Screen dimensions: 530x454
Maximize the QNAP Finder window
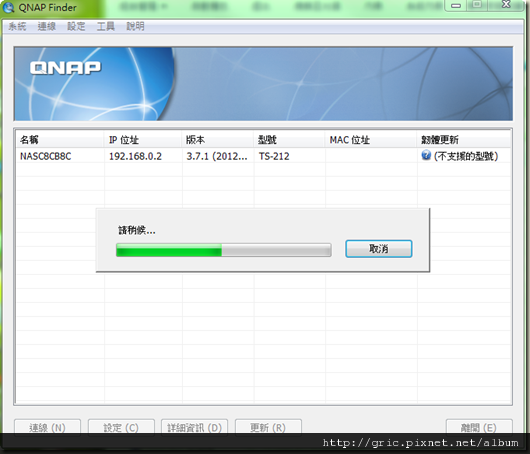coord(477,5)
